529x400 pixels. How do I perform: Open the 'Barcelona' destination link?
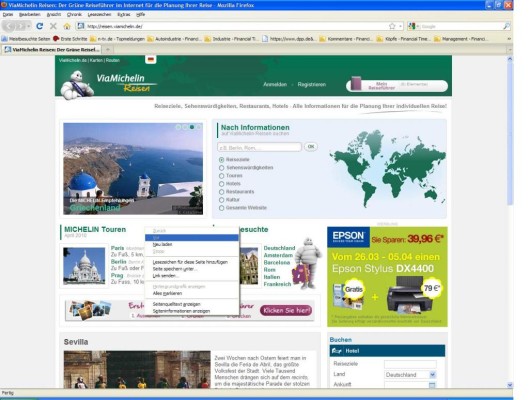pyautogui.click(x=277, y=262)
